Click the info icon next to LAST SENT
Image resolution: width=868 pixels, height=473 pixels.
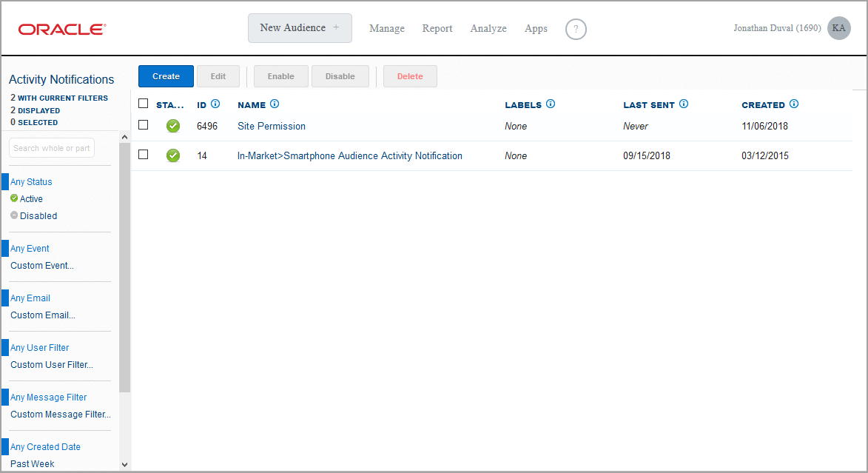point(684,104)
